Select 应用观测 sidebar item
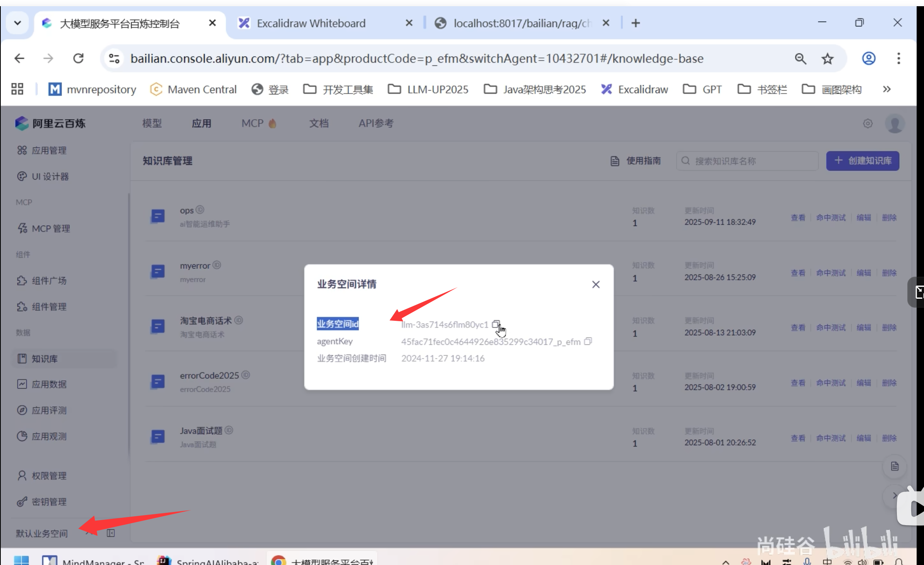Screen dimensions: 924x565 pos(49,437)
